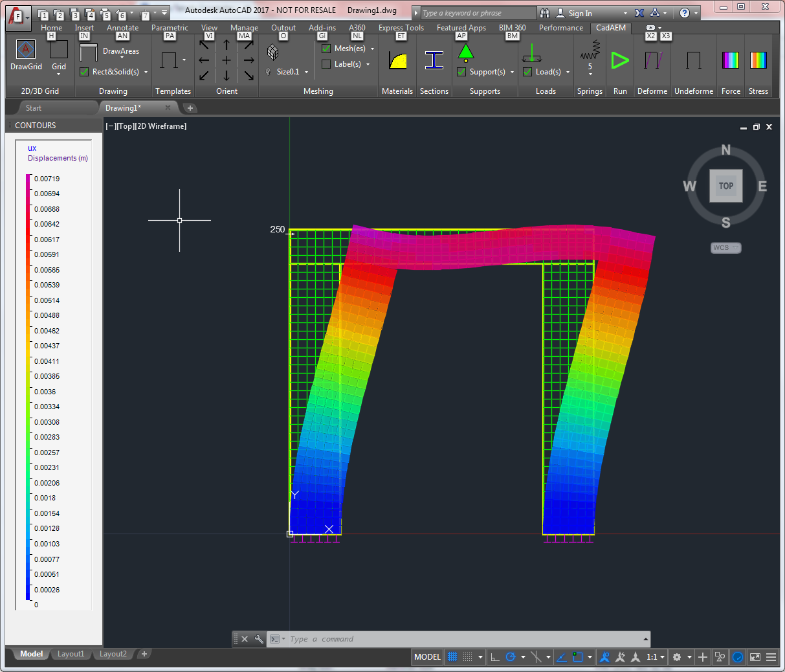Switch to the Layout1 tab
This screenshot has height=672, width=785.
(71, 654)
